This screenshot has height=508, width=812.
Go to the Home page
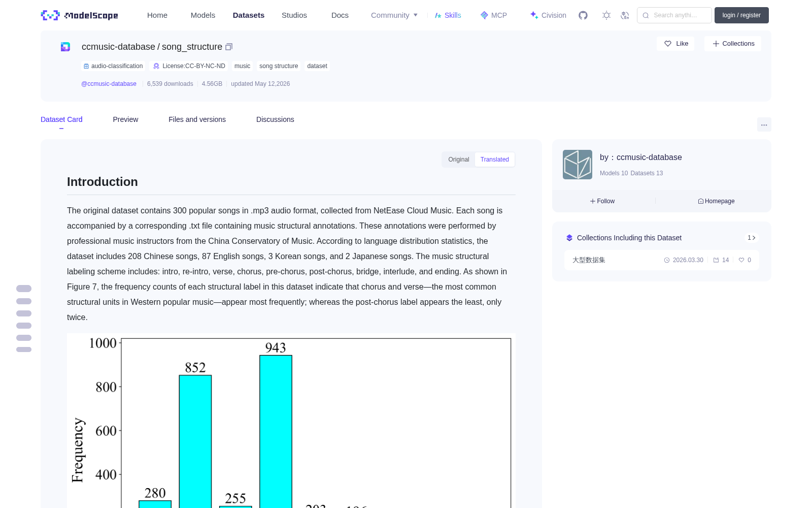click(x=157, y=15)
